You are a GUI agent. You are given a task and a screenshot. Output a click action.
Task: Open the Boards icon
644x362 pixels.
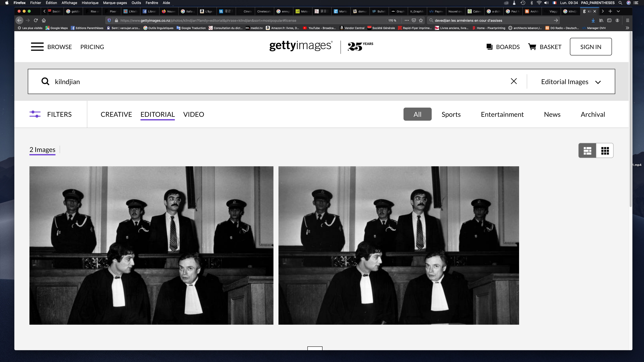coord(489,47)
